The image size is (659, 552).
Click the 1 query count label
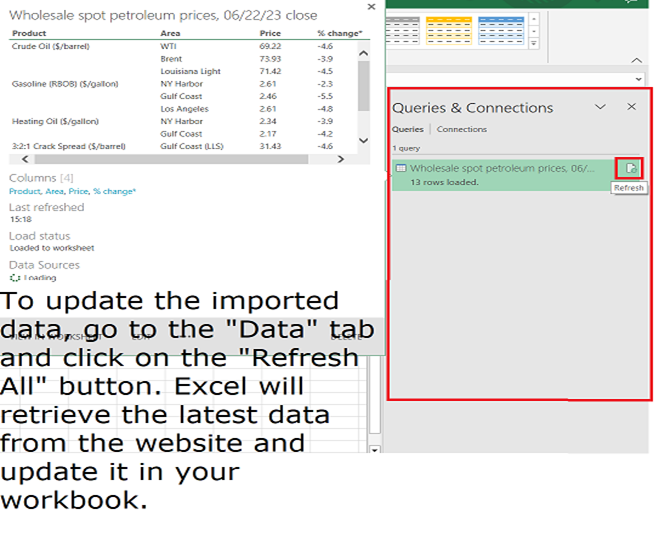coord(406,148)
